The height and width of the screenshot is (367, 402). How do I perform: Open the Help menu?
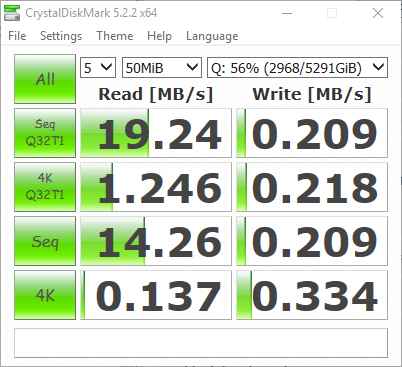point(159,36)
